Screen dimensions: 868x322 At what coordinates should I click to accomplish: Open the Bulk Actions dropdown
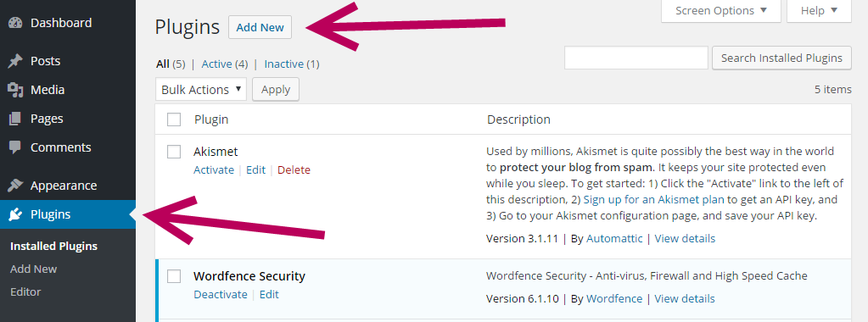[201, 90]
